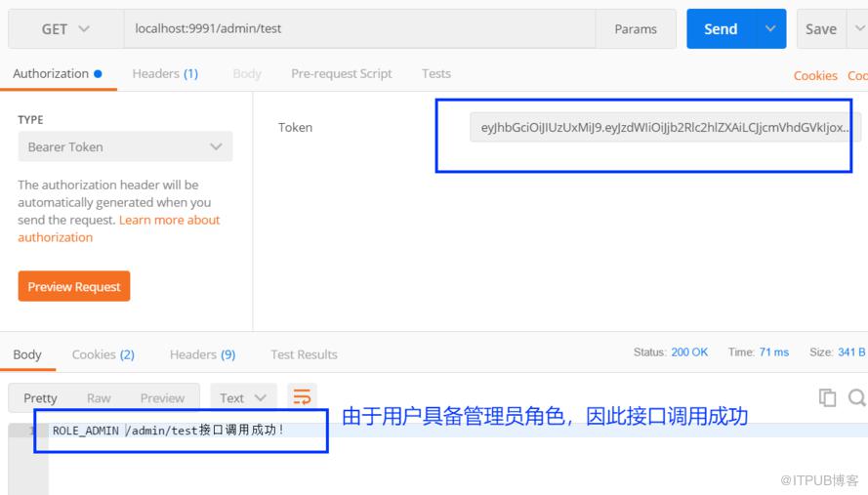Image resolution: width=868 pixels, height=495 pixels.
Task: Select the Raw view toggle
Action: (x=99, y=398)
